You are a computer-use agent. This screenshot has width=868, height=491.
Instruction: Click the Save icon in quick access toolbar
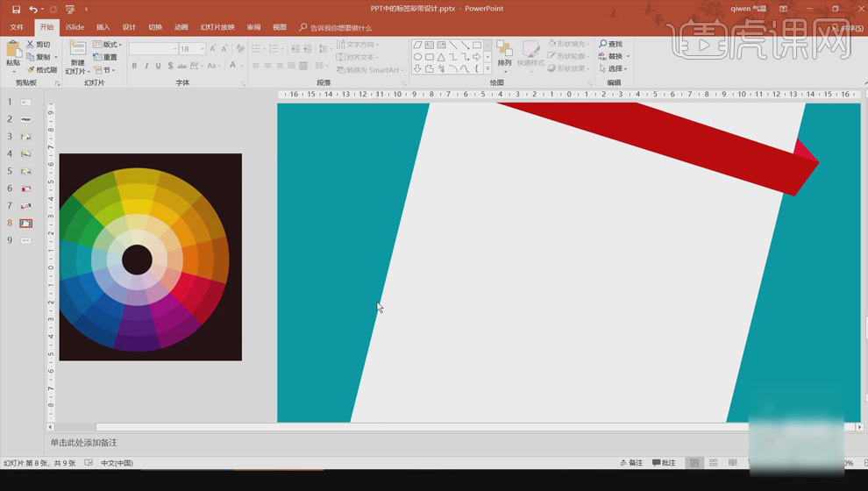pos(16,9)
